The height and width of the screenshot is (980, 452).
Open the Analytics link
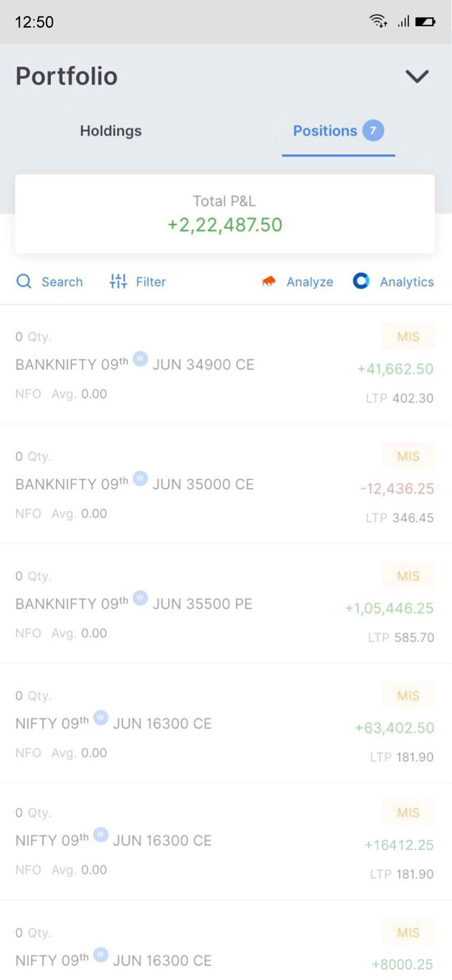pos(407,282)
